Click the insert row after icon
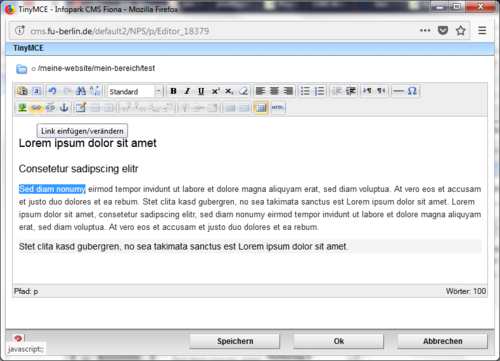The image size is (500, 361). click(x=140, y=108)
